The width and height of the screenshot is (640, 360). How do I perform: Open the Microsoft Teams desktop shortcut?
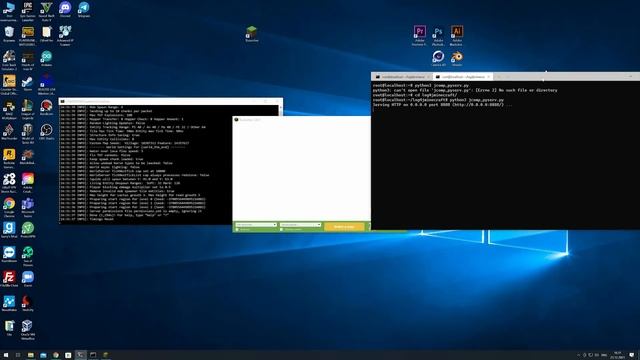pos(28,207)
